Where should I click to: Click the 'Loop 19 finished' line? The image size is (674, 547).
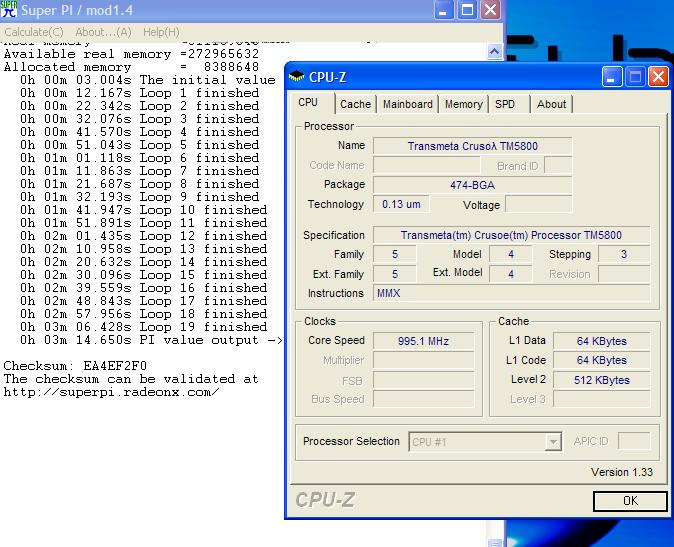tap(144, 327)
